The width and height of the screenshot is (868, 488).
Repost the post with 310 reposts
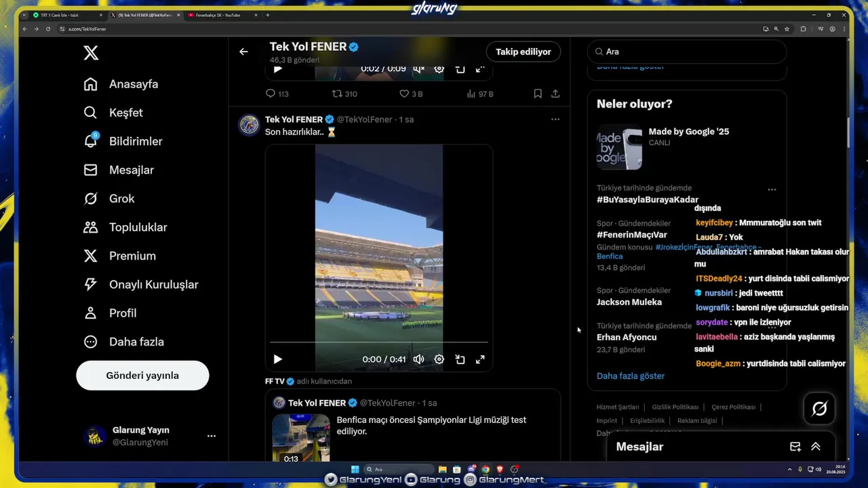(x=344, y=94)
